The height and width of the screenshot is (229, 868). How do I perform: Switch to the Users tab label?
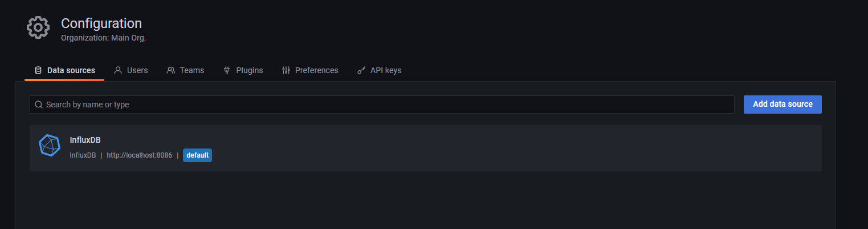tap(137, 70)
